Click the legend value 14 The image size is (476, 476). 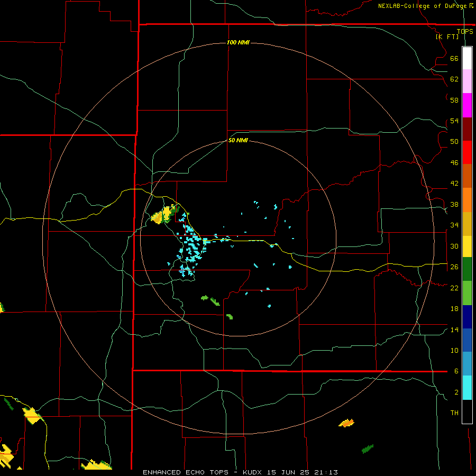point(454,329)
